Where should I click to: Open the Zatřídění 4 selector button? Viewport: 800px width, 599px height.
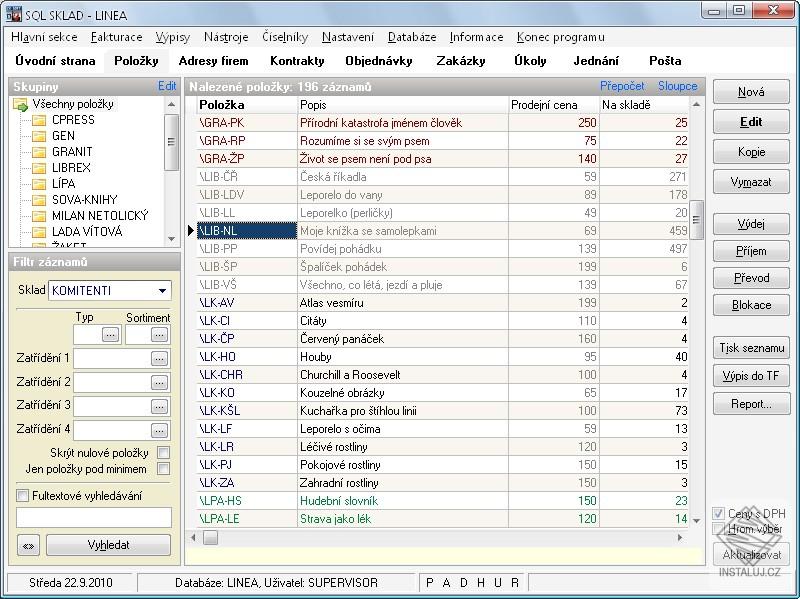(159, 431)
